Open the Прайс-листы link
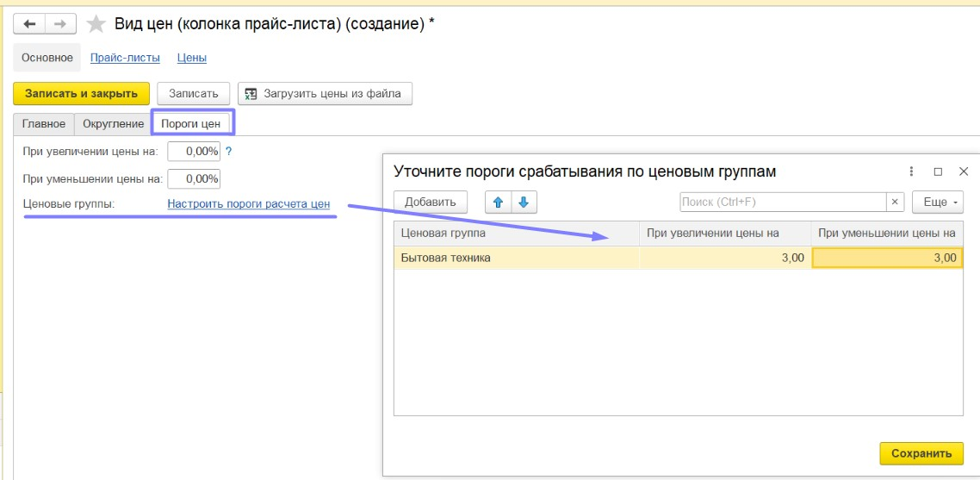This screenshot has height=480, width=980. [125, 58]
